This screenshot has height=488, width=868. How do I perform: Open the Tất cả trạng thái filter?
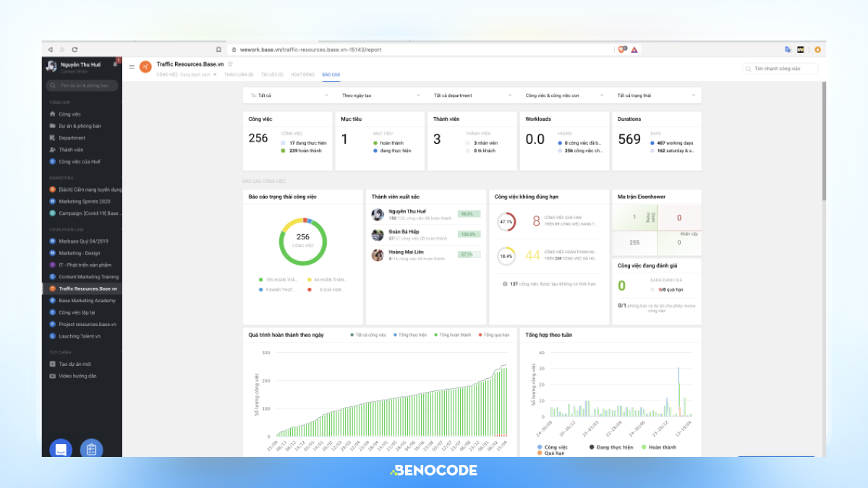point(656,95)
